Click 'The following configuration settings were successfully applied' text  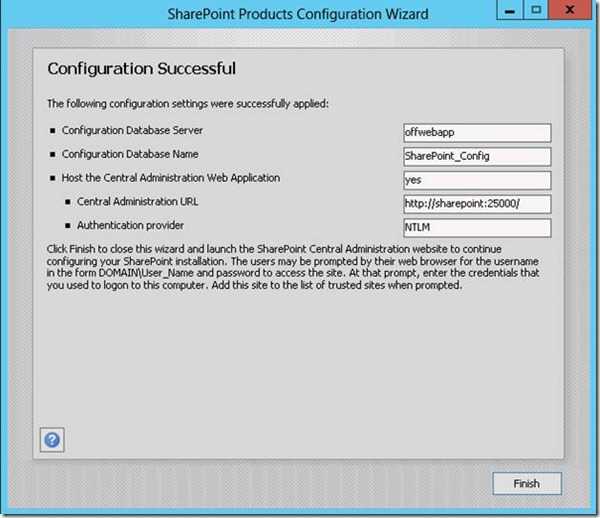(x=188, y=104)
